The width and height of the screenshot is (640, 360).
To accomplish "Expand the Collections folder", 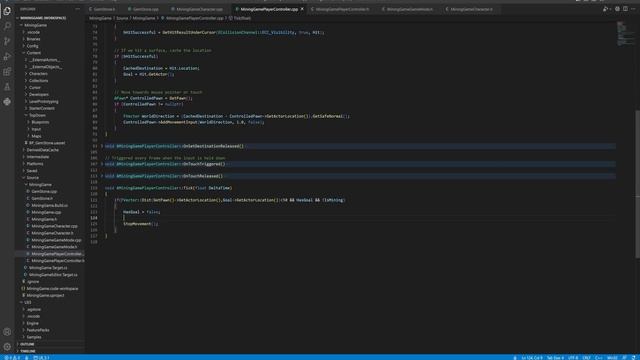I will (38, 80).
